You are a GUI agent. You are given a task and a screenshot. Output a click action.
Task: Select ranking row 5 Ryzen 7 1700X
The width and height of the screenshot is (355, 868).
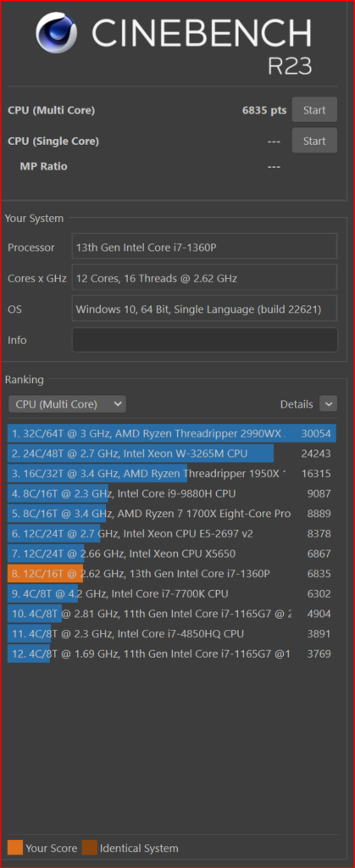click(x=172, y=513)
